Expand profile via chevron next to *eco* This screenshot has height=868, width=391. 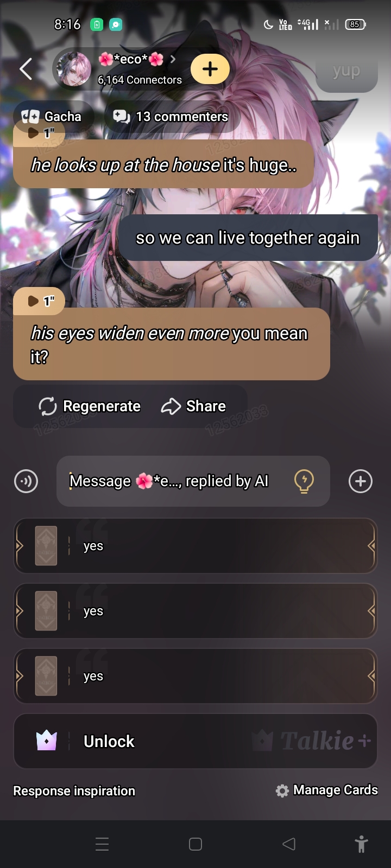173,59
